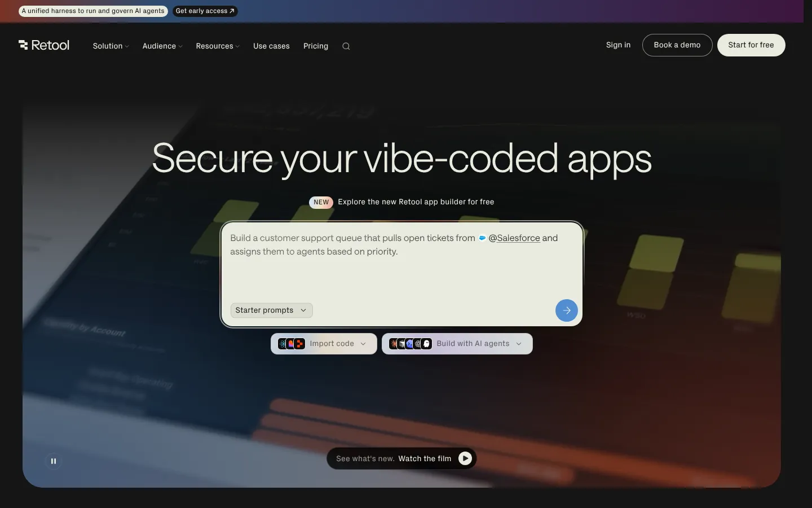
Task: Click the See what's new text
Action: pyautogui.click(x=365, y=459)
